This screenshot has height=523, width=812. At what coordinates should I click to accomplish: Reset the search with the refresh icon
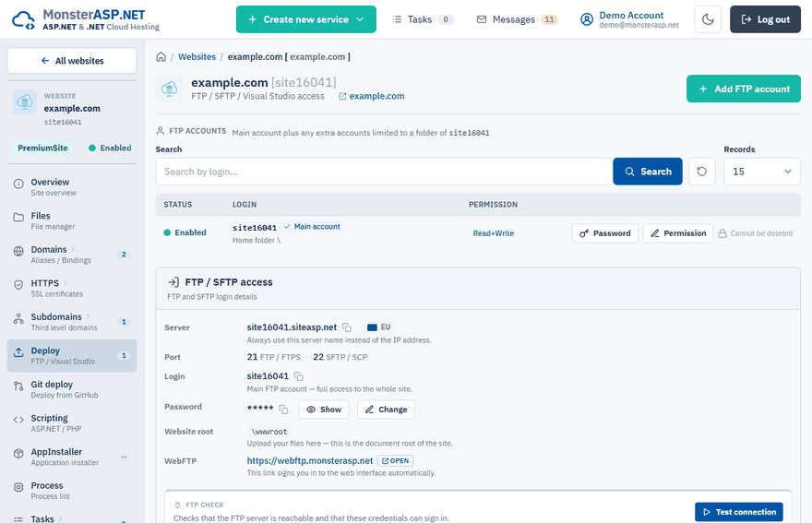click(701, 172)
